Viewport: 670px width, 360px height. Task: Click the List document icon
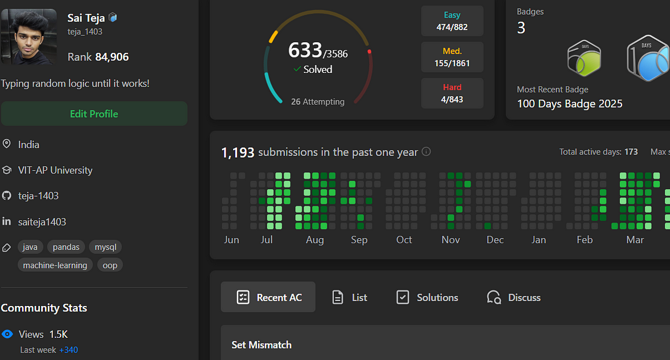coord(338,297)
